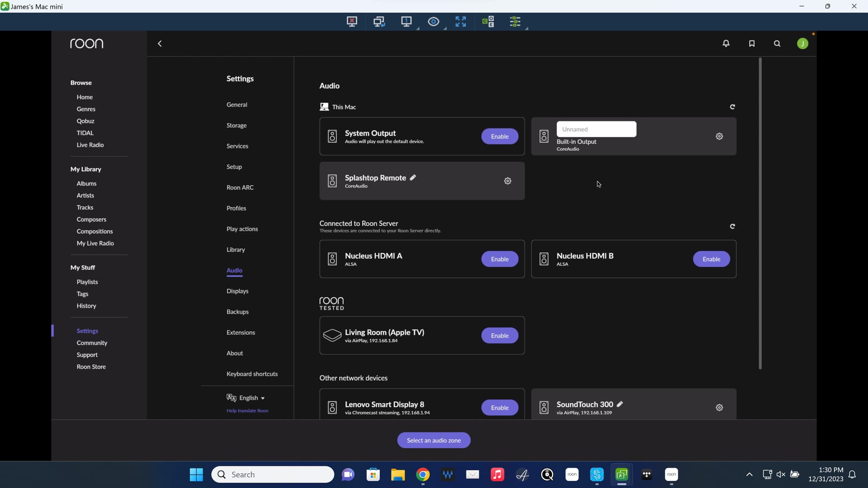Open Roon search magnifier icon
This screenshot has width=868, height=488.
777,43
